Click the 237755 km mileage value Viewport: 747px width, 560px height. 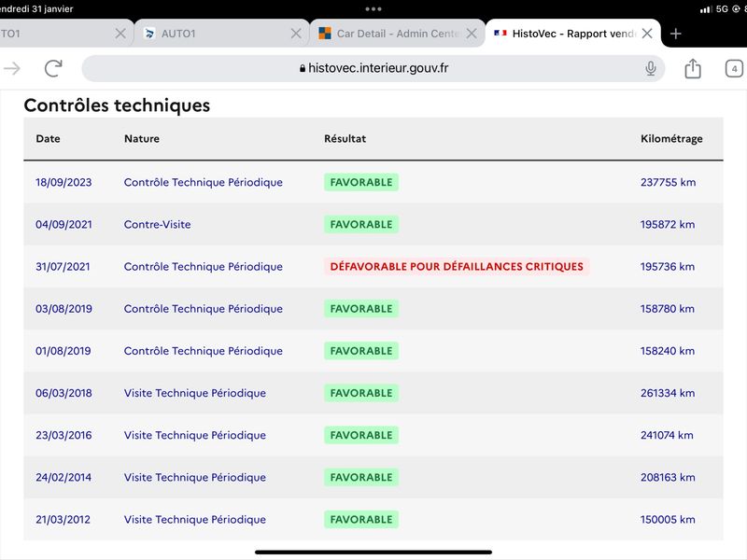[668, 182]
